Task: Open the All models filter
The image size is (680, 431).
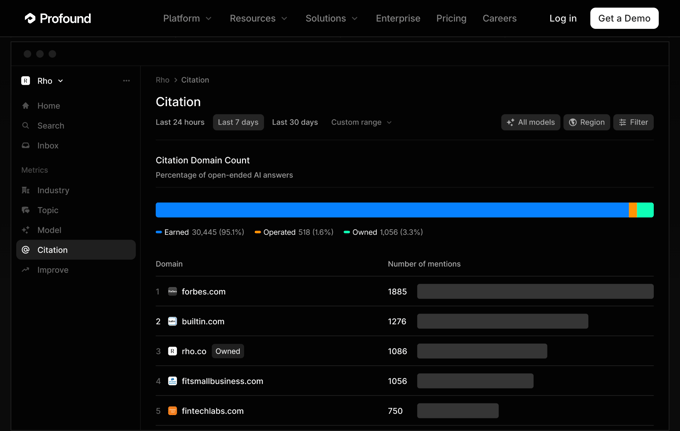Action: pyautogui.click(x=530, y=122)
